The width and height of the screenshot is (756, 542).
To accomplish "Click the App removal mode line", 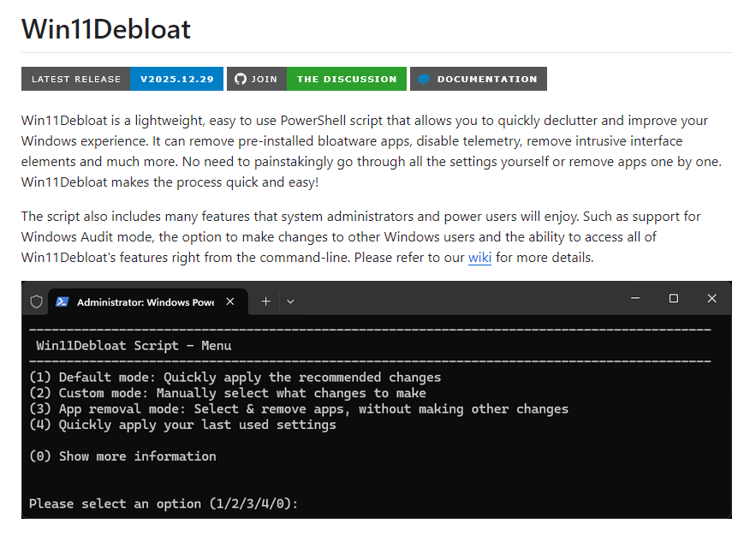I will (x=299, y=408).
